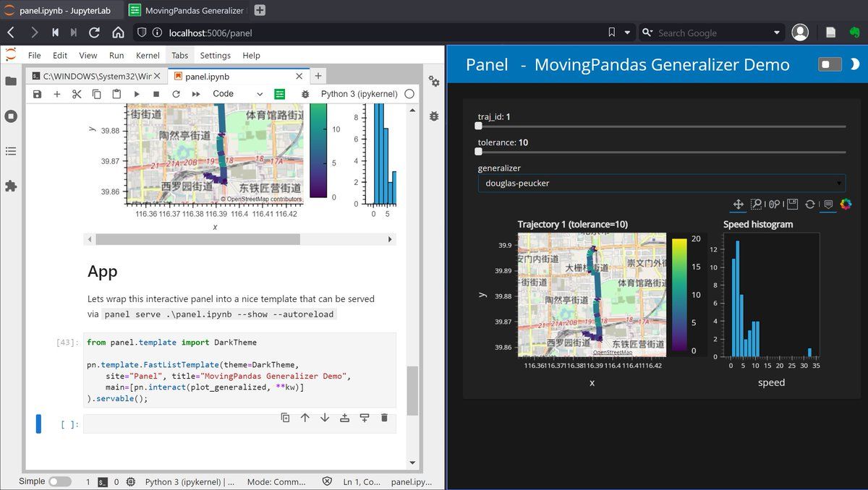868x490 pixels.
Task: Open the Edit menu
Action: 60,56
